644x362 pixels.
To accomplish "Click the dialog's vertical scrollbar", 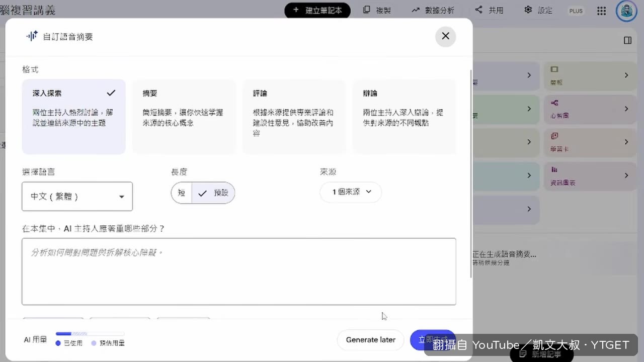I will tap(471, 173).
